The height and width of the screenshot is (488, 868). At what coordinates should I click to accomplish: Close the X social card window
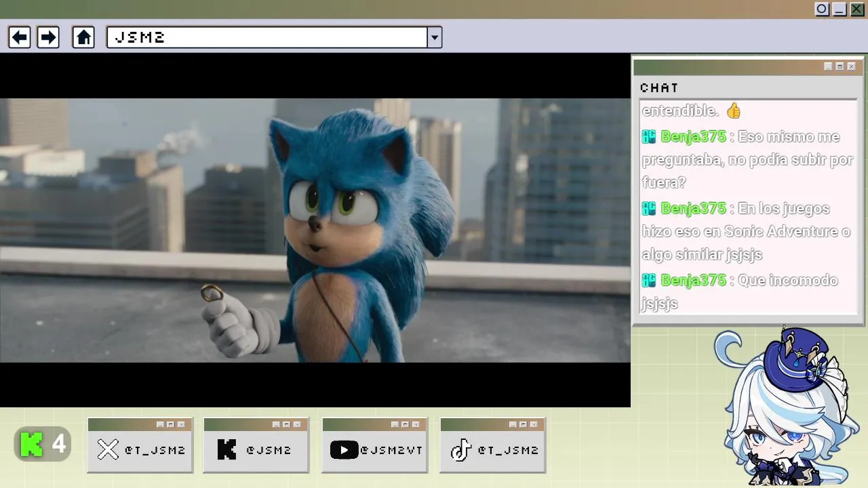pyautogui.click(x=181, y=424)
